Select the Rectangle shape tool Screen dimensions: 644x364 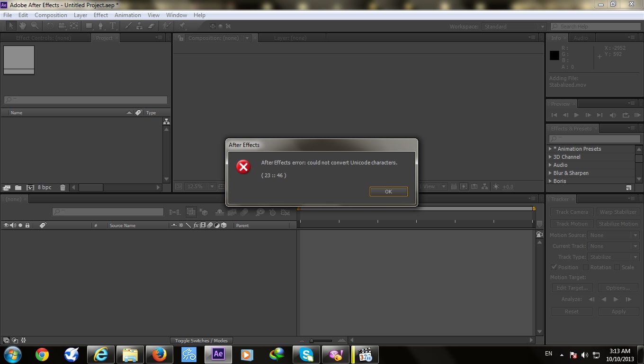(89, 26)
